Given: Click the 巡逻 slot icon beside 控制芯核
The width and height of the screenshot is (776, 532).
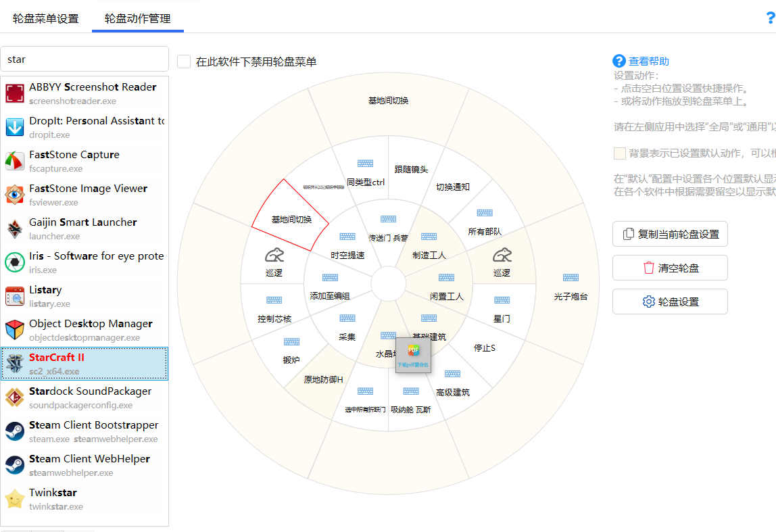Looking at the screenshot, I should pos(274,255).
